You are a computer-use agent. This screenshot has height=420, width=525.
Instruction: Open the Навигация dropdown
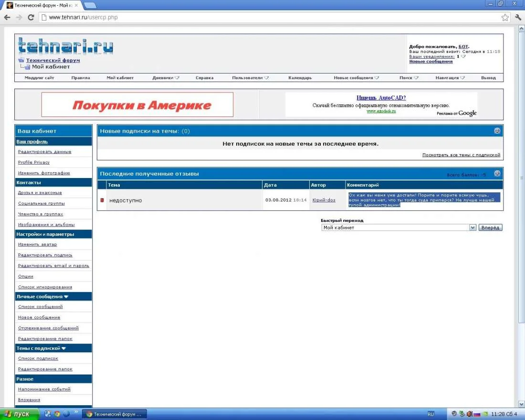(450, 78)
